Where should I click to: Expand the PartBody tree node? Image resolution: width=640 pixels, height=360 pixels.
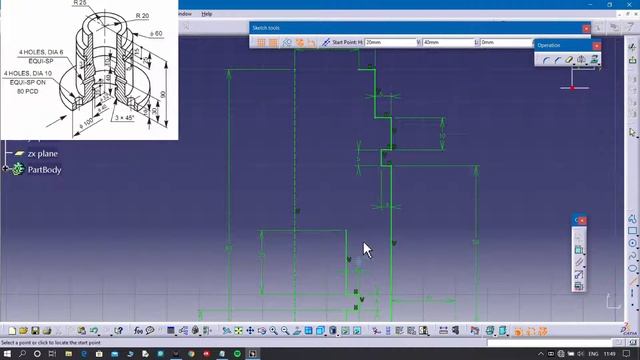tap(5, 168)
